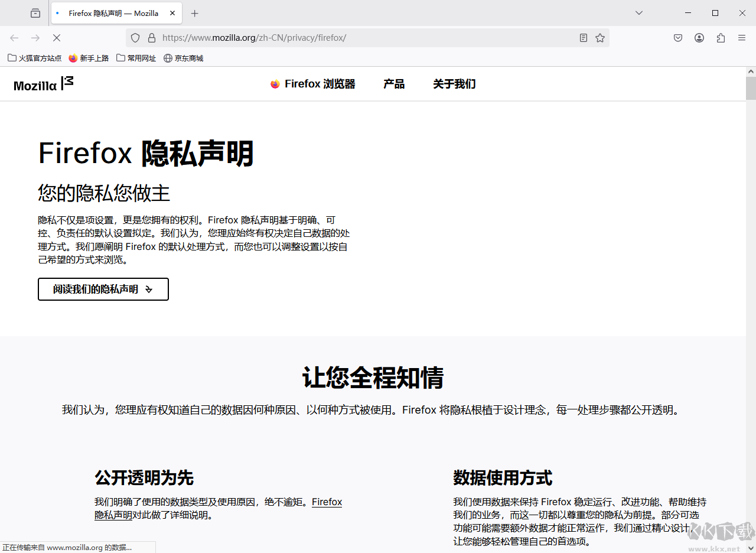Open the Firefox 隐私声明 link in paragraph

(327, 502)
